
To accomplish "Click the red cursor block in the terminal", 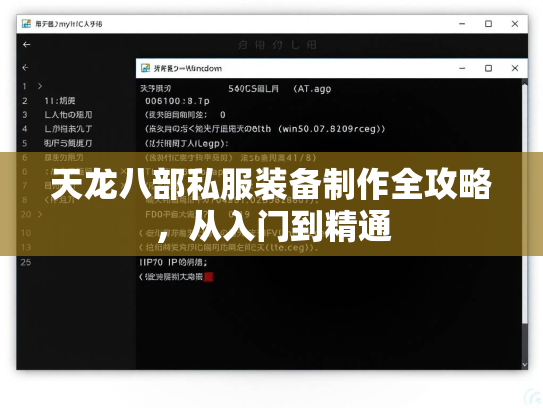I will point(208,277).
